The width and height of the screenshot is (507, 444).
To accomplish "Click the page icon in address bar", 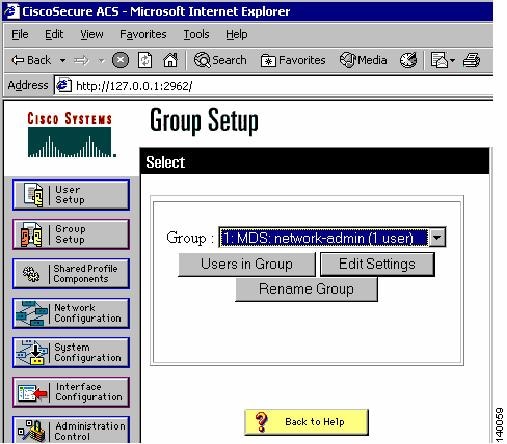I will pos(63,86).
